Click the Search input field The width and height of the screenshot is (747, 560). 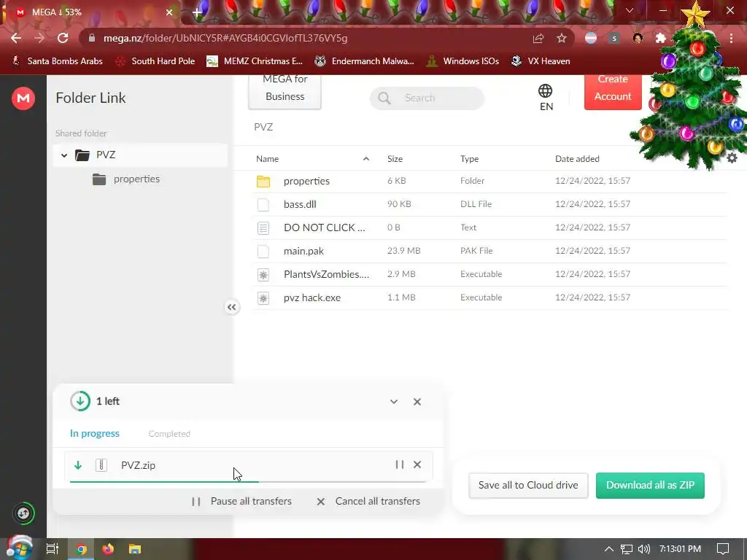[x=427, y=98]
